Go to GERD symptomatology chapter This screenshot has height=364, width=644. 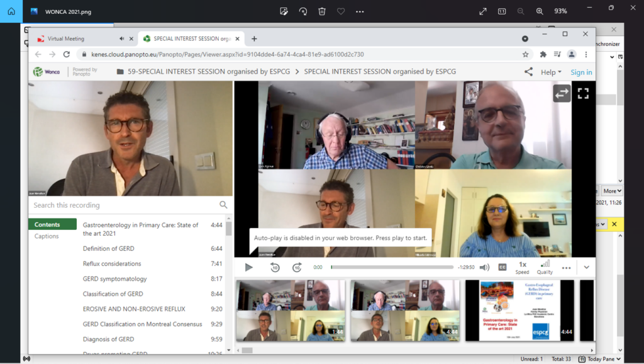(x=152, y=279)
